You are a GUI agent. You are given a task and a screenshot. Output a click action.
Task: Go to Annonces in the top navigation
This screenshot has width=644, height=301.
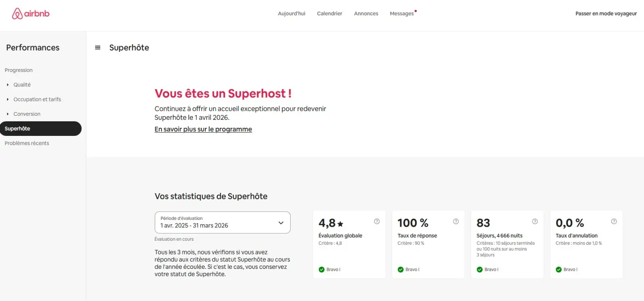(x=366, y=13)
